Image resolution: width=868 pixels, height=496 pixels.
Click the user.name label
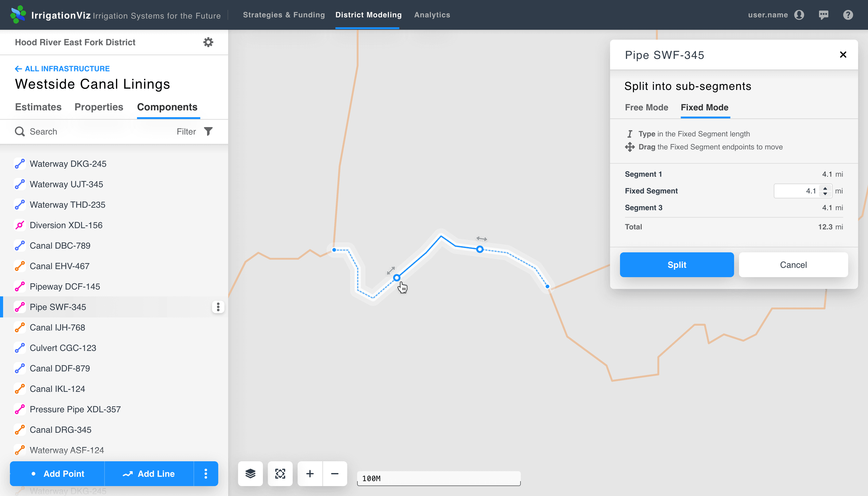point(768,15)
